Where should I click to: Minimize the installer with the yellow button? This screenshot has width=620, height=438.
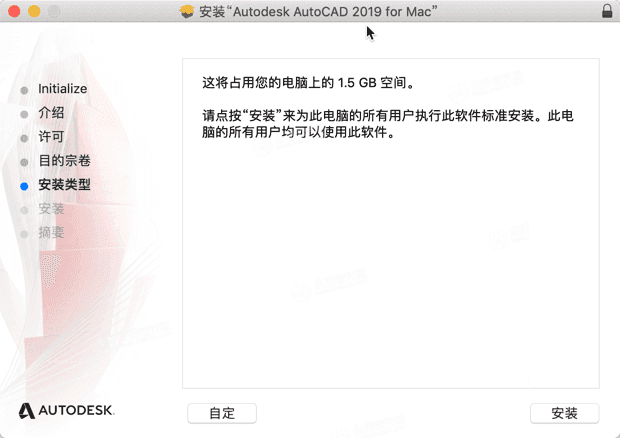(33, 11)
